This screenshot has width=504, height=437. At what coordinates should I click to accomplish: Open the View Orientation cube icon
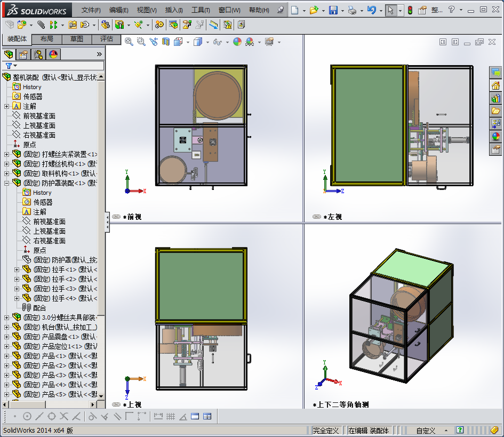[178, 42]
